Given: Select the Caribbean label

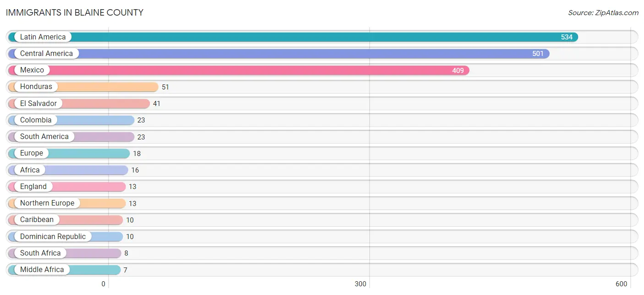Looking at the screenshot, I should (x=37, y=219).
